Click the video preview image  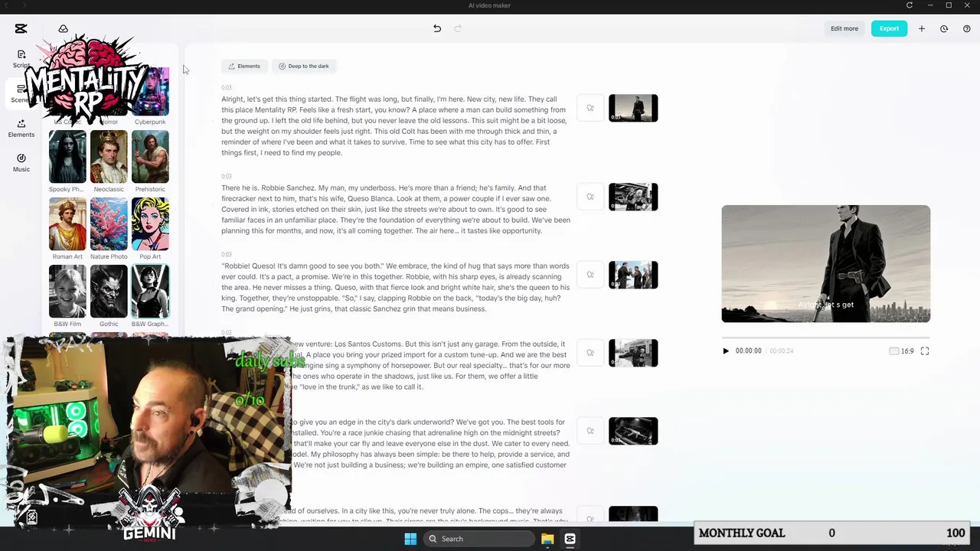[825, 263]
